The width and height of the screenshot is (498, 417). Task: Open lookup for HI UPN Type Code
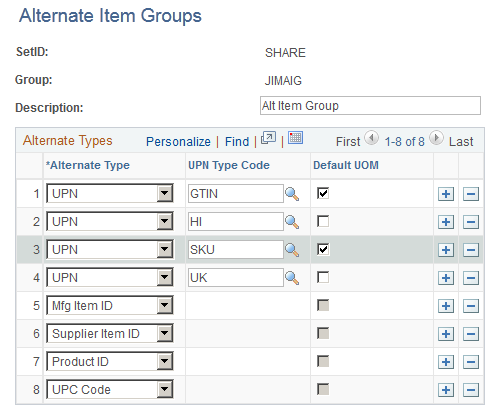click(292, 222)
